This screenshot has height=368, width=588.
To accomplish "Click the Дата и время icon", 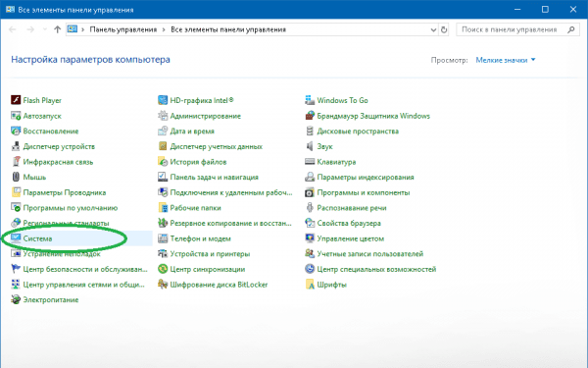I will point(163,131).
